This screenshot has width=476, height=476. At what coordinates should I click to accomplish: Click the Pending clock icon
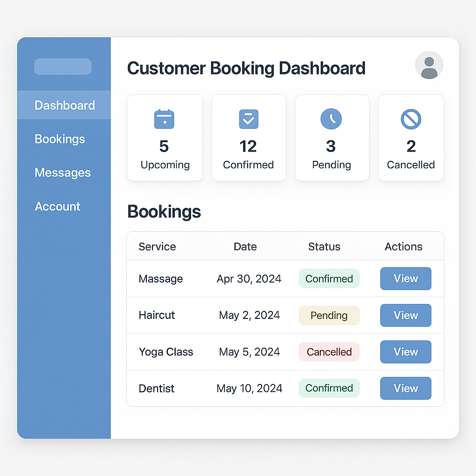331,119
